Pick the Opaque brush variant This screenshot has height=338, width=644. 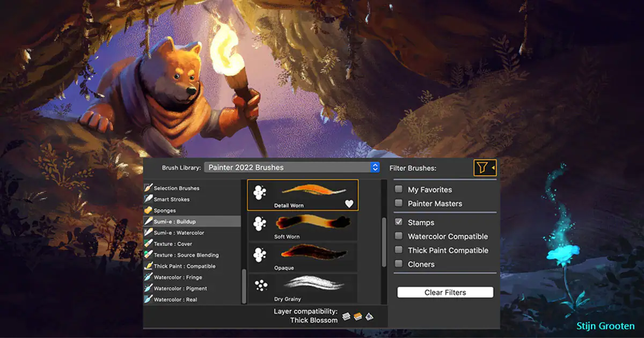(303, 258)
